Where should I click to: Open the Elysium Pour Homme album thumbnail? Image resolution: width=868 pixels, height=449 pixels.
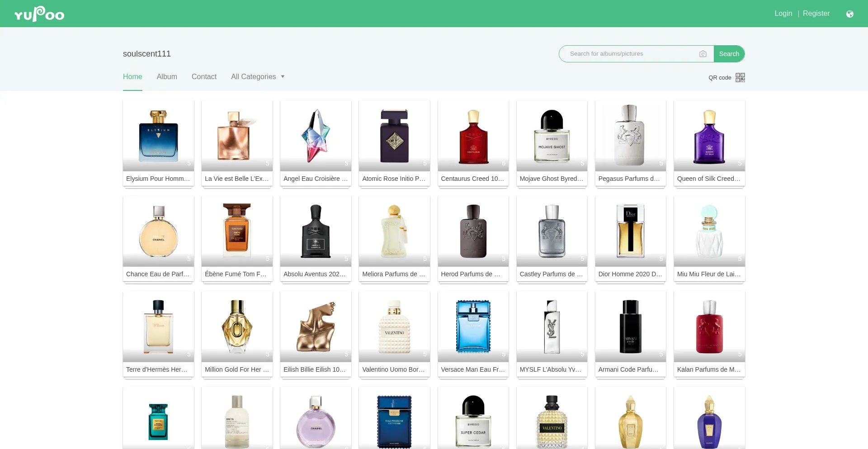158,136
